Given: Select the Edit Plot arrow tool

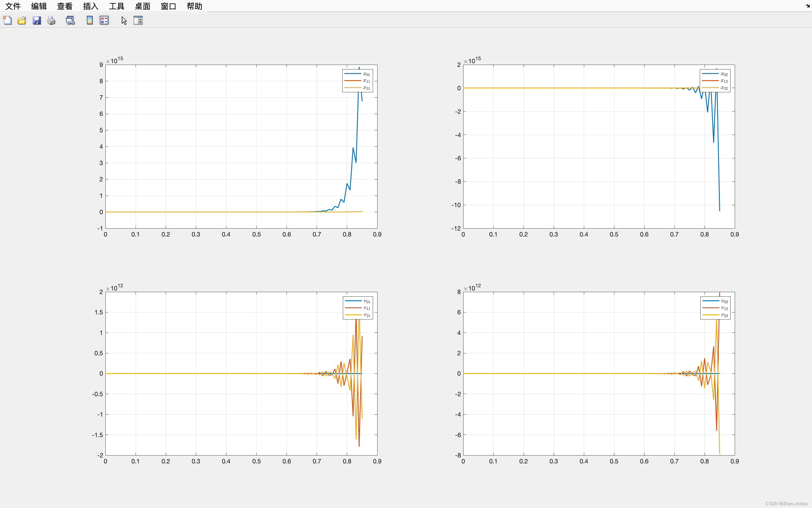Looking at the screenshot, I should click(x=124, y=21).
